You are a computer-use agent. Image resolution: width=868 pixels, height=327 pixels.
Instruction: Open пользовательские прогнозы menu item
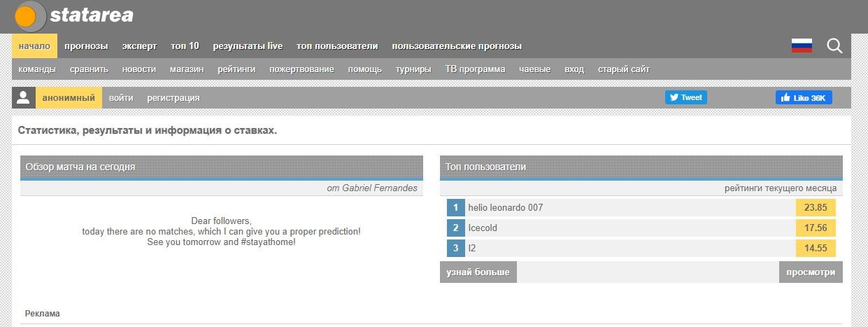point(457,46)
